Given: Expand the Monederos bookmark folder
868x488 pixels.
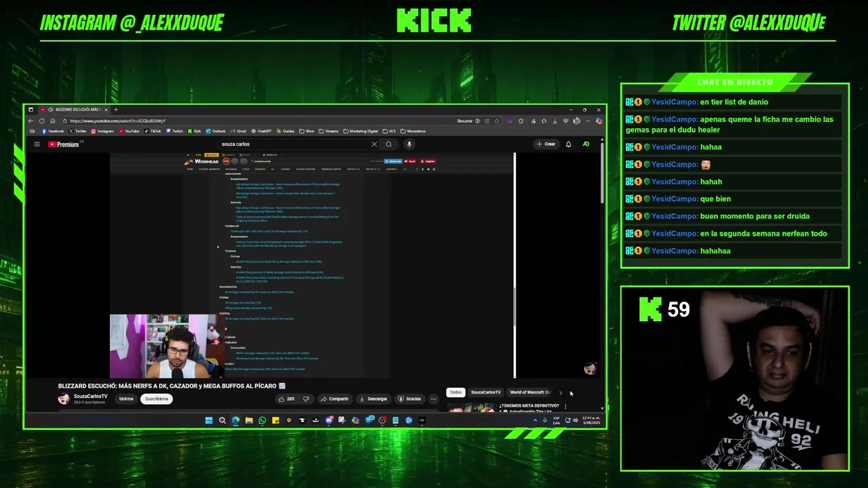Looking at the screenshot, I should (414, 131).
